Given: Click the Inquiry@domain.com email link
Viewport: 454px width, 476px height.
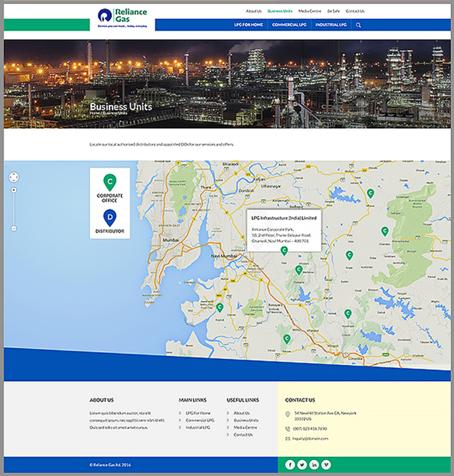Looking at the screenshot, I should (310, 439).
